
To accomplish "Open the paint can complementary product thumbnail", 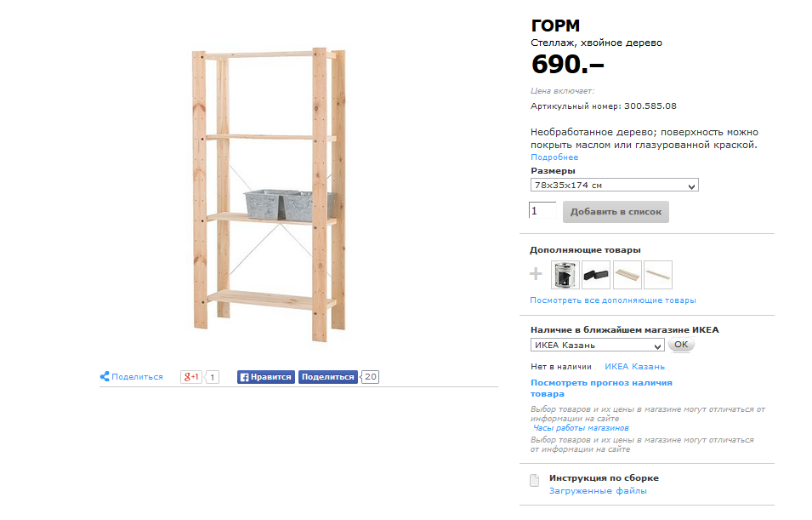I will tap(565, 275).
